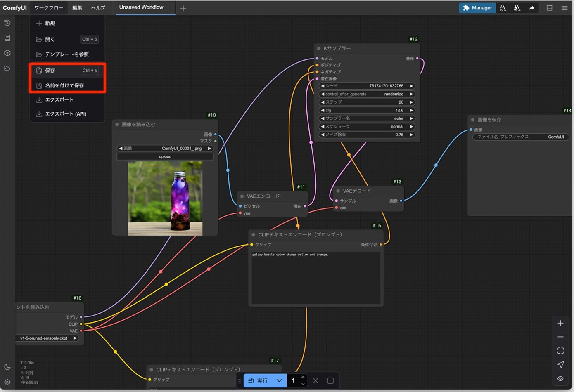Expand the 実行 button dropdown chevron
This screenshot has width=574, height=392.
[x=279, y=380]
